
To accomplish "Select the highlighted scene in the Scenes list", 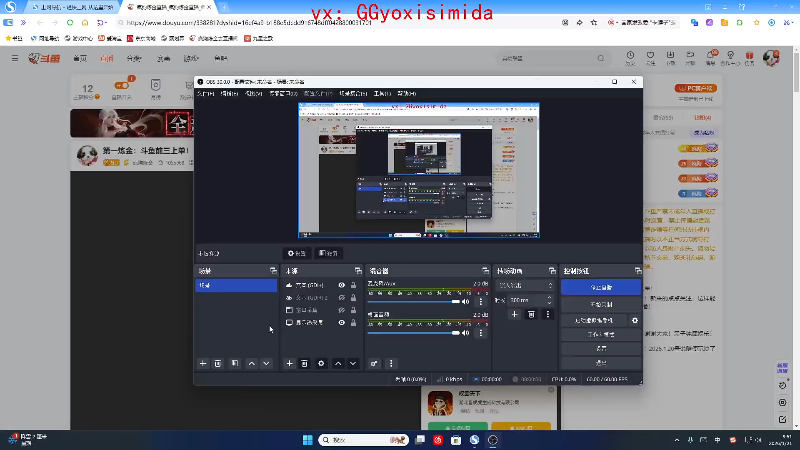I will point(236,285).
